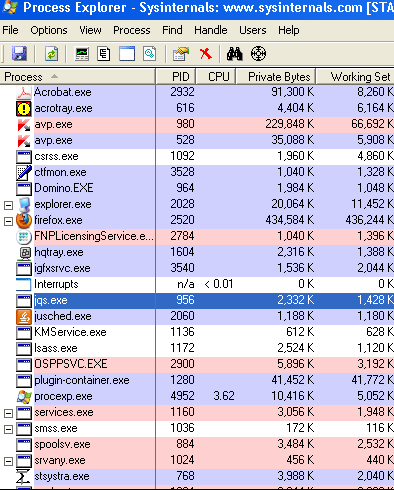
Task: Collapse the explorer.exe tree node
Action: [x=8, y=205]
